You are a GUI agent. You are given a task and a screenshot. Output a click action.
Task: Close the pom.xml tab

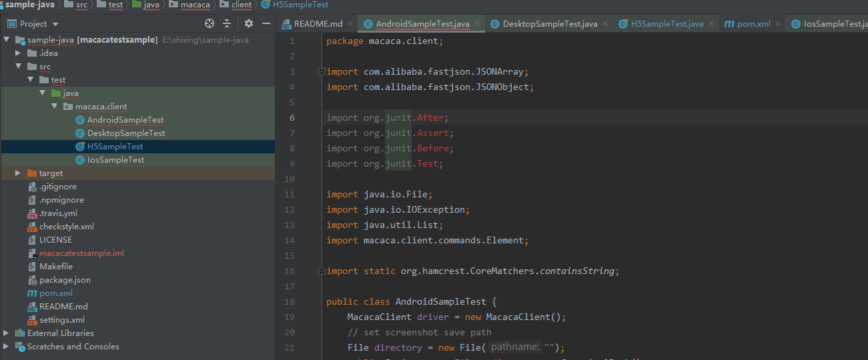(x=778, y=23)
